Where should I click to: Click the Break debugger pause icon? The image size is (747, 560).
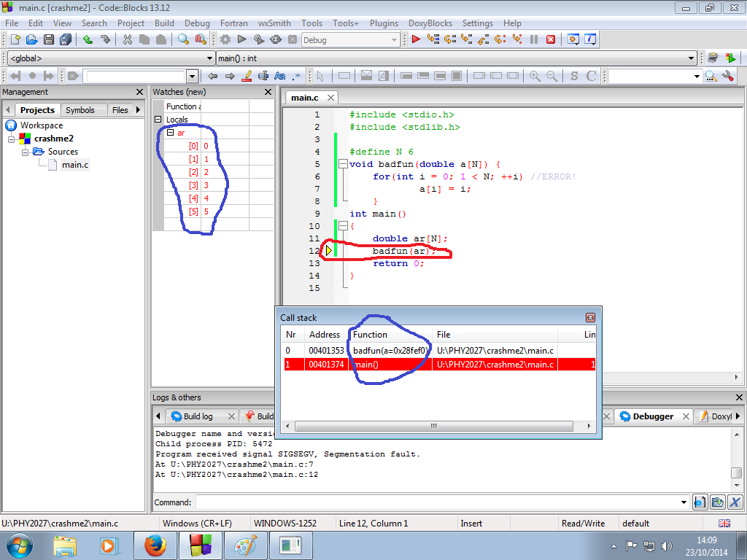534,39
